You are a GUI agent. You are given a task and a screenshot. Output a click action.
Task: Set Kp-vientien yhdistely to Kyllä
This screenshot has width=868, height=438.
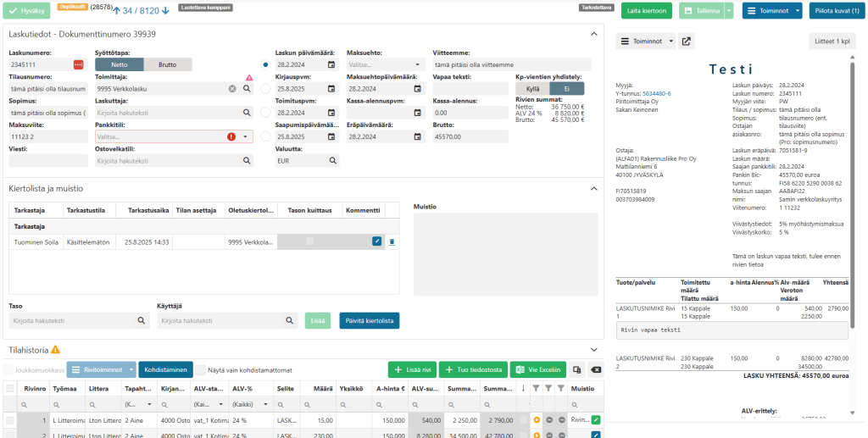[x=532, y=88]
